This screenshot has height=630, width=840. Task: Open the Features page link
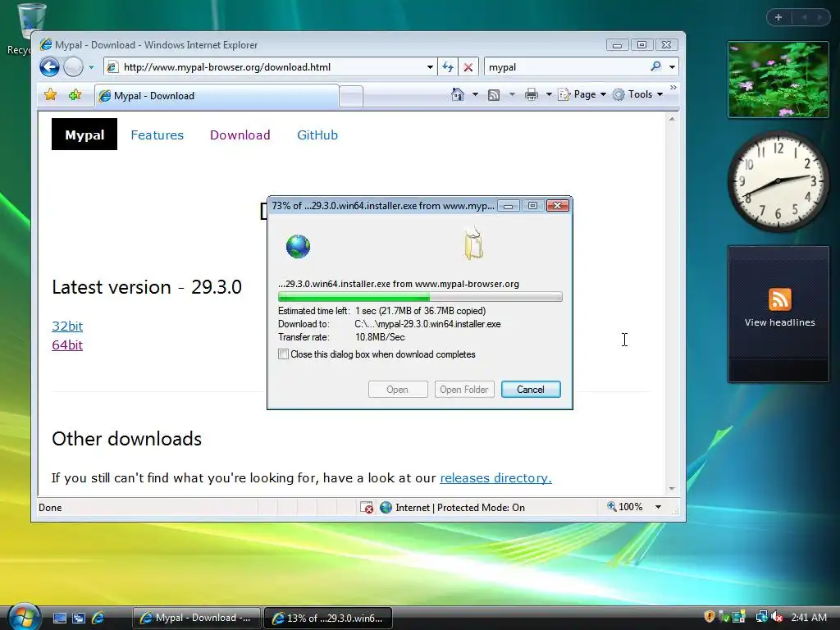(157, 135)
